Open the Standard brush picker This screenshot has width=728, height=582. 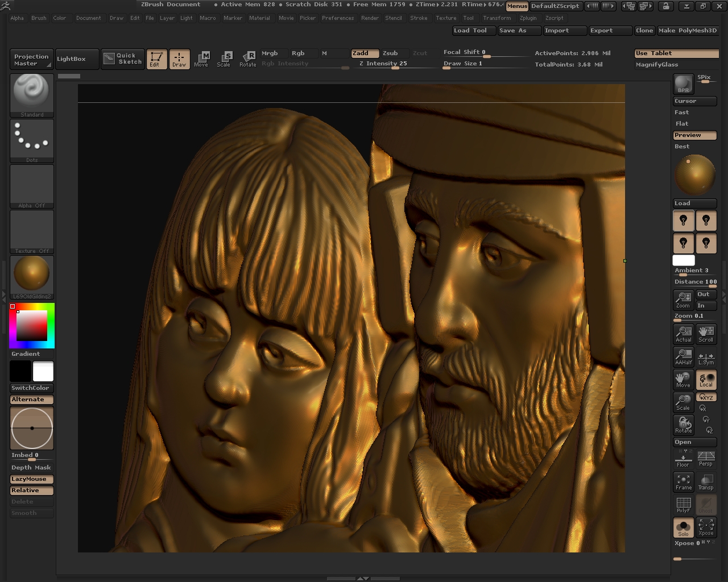coord(32,94)
